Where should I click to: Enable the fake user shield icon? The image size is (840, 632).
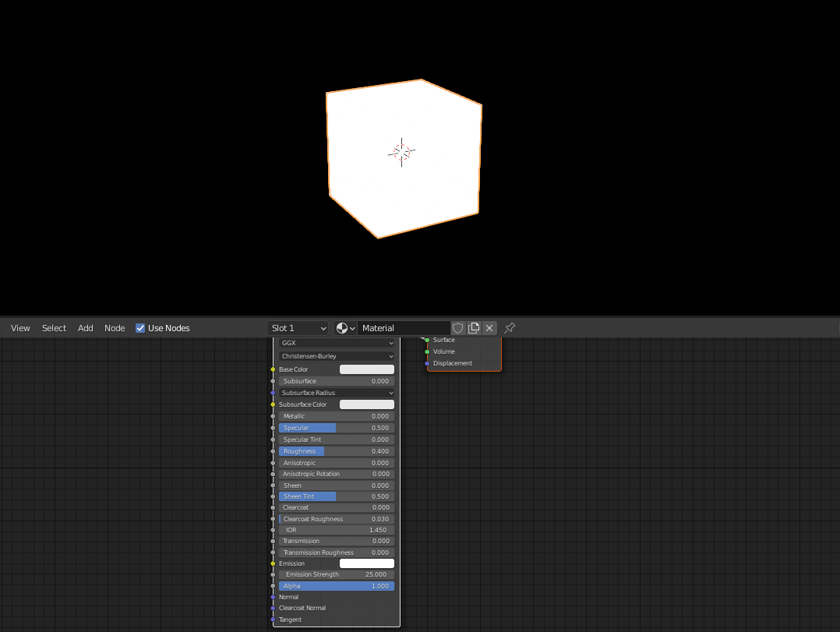pyautogui.click(x=458, y=328)
